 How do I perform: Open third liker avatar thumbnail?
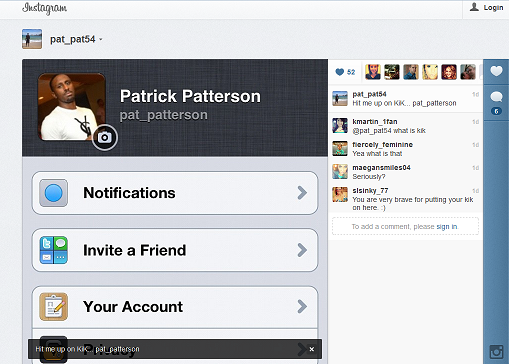(411, 72)
